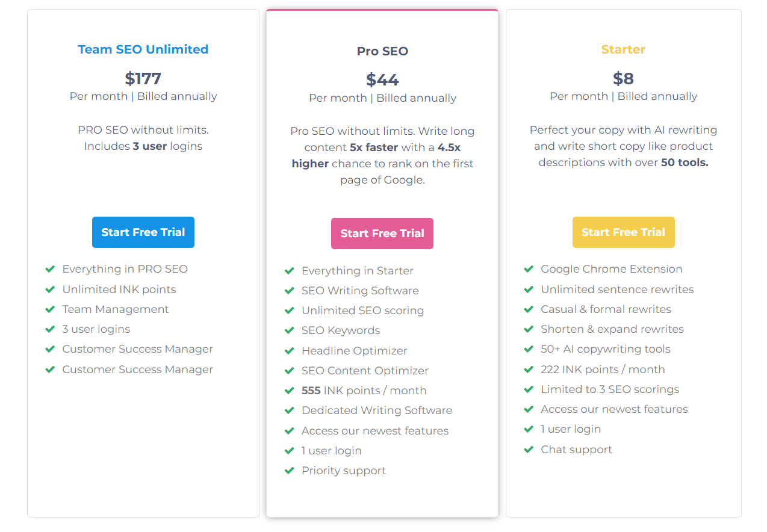Select the Team SEO Unlimited plan title

(x=143, y=49)
